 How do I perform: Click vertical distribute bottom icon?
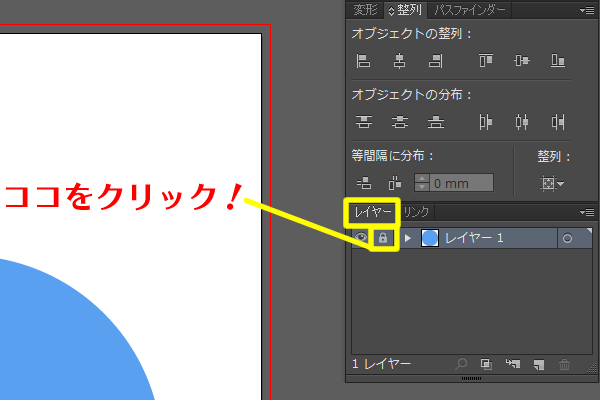[x=436, y=122]
